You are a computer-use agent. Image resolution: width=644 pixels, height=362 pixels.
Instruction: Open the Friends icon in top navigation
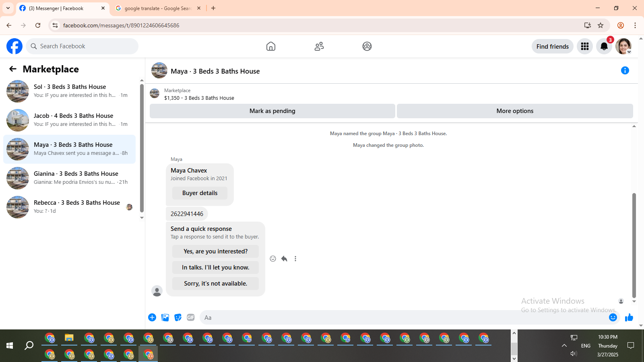(x=319, y=46)
